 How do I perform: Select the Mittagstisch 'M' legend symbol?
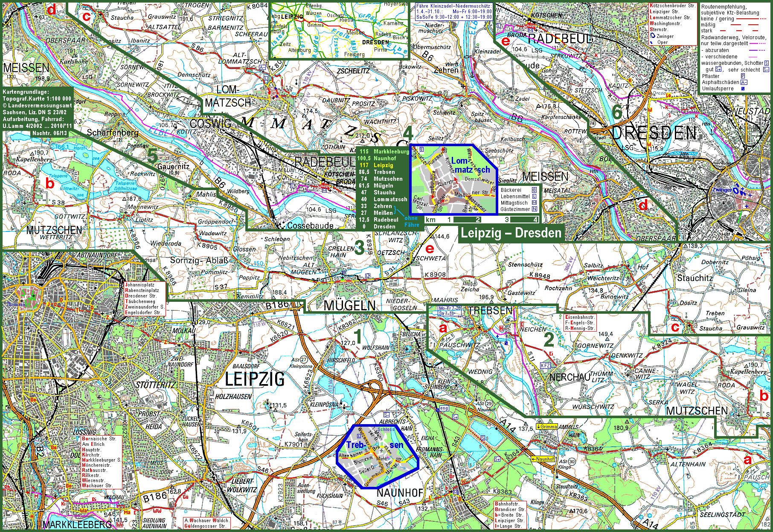pyautogui.click(x=534, y=203)
